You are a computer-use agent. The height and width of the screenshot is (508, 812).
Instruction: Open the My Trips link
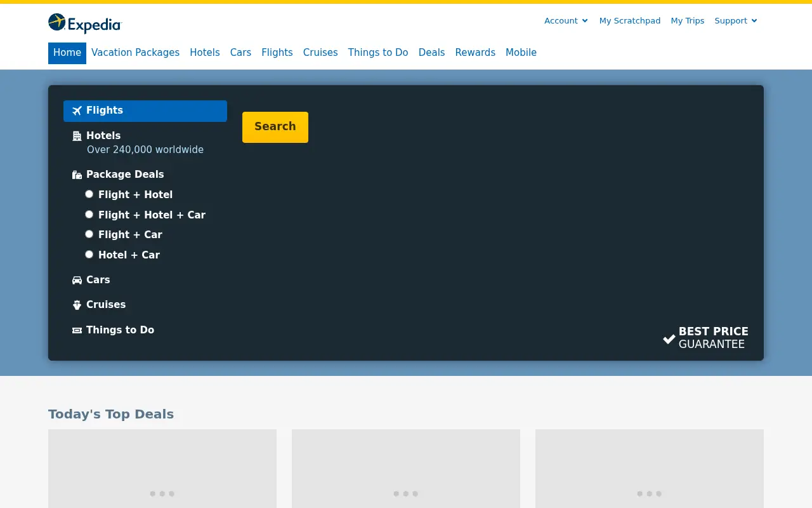pyautogui.click(x=688, y=21)
